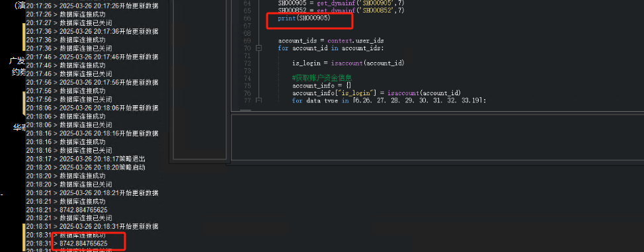Viewport: 644px width, 252px height.
Task: Select log entry 20:17:56 开始更新数据
Action: pos(92,82)
